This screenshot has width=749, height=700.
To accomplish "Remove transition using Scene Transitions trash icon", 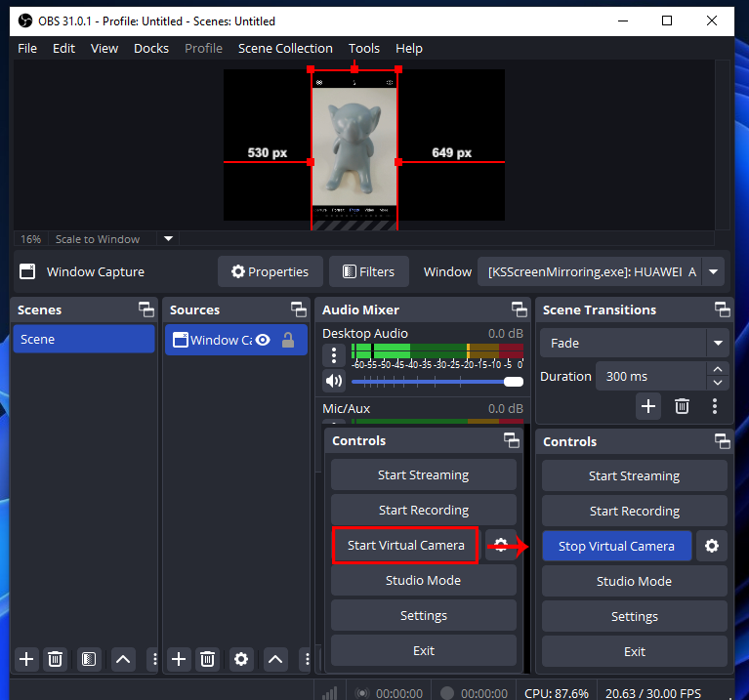I will point(683,405).
